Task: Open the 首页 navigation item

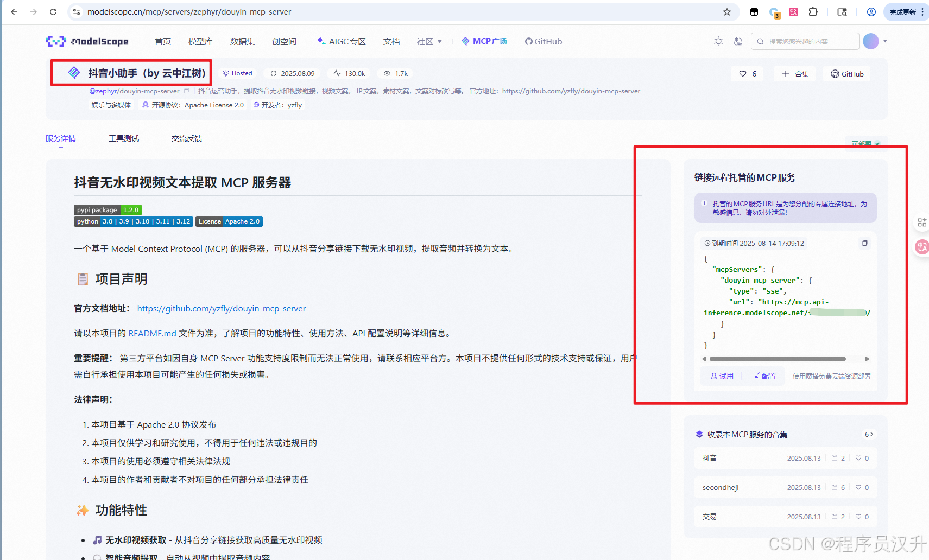Action: point(163,41)
